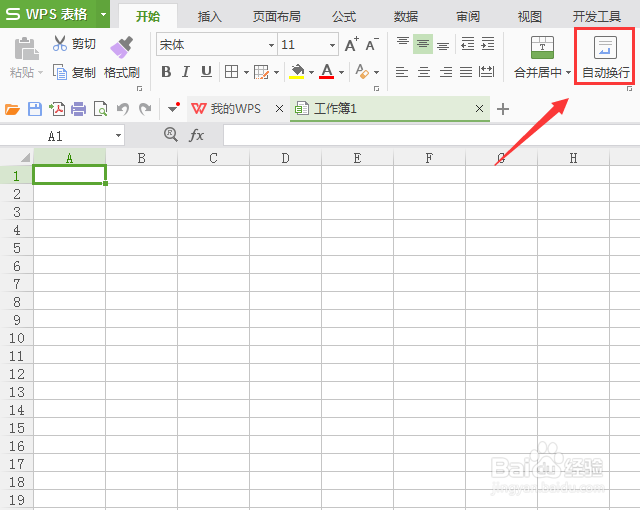Open the 开发工具 (Developer) tab
640x510 pixels.
pos(597,16)
